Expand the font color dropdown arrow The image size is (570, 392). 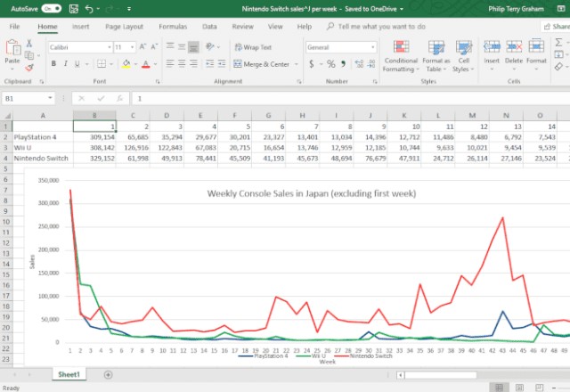pos(156,64)
